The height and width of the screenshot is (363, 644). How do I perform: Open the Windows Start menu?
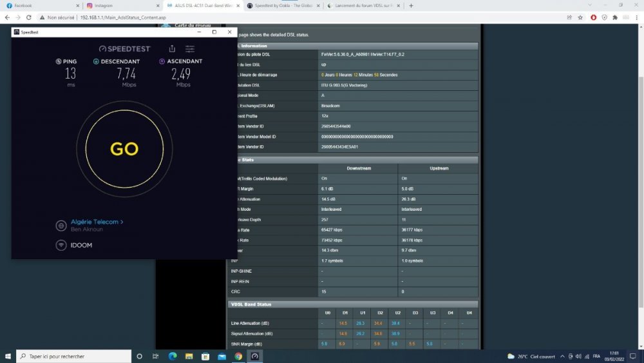coord(8,356)
